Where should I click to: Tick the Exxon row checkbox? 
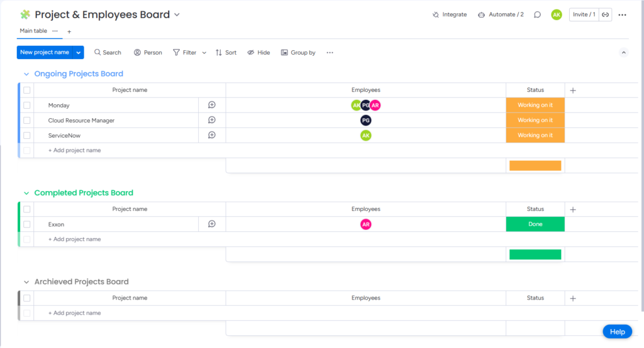click(x=27, y=224)
